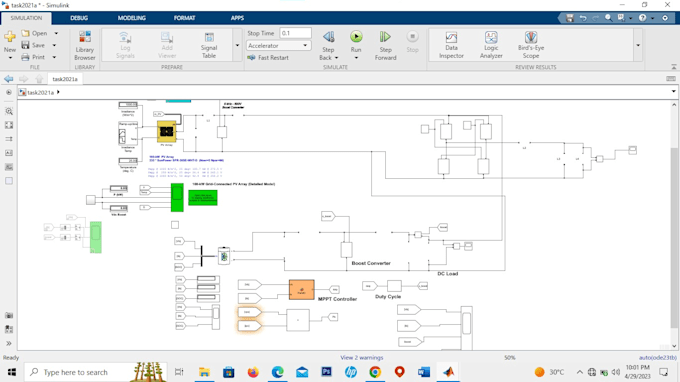
Task: Collapse the toolstrip ribbon
Action: point(673,67)
